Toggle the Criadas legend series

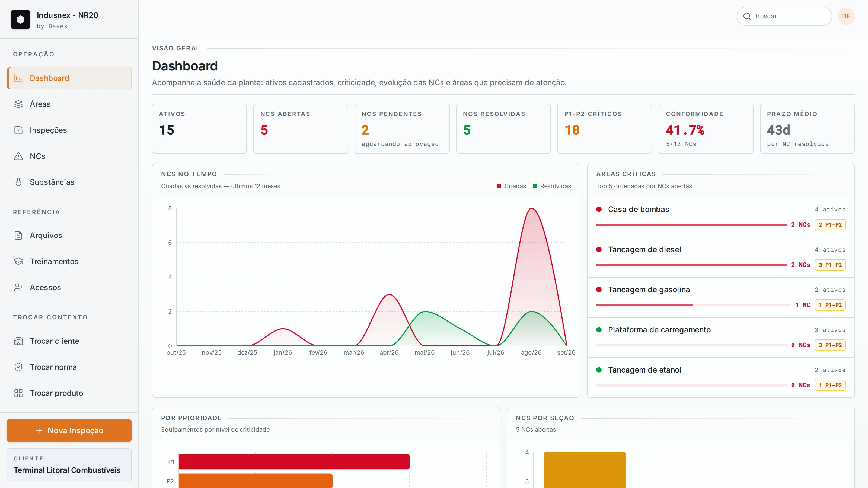pos(511,186)
